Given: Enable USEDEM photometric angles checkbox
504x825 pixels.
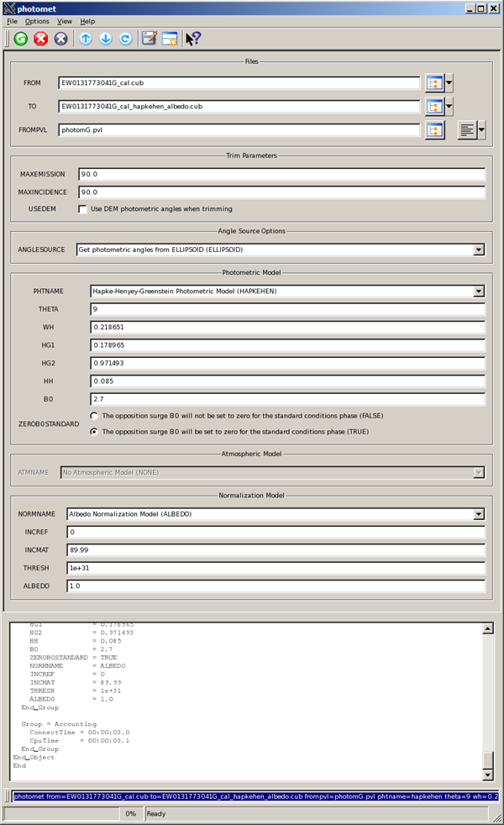Looking at the screenshot, I should tap(83, 209).
